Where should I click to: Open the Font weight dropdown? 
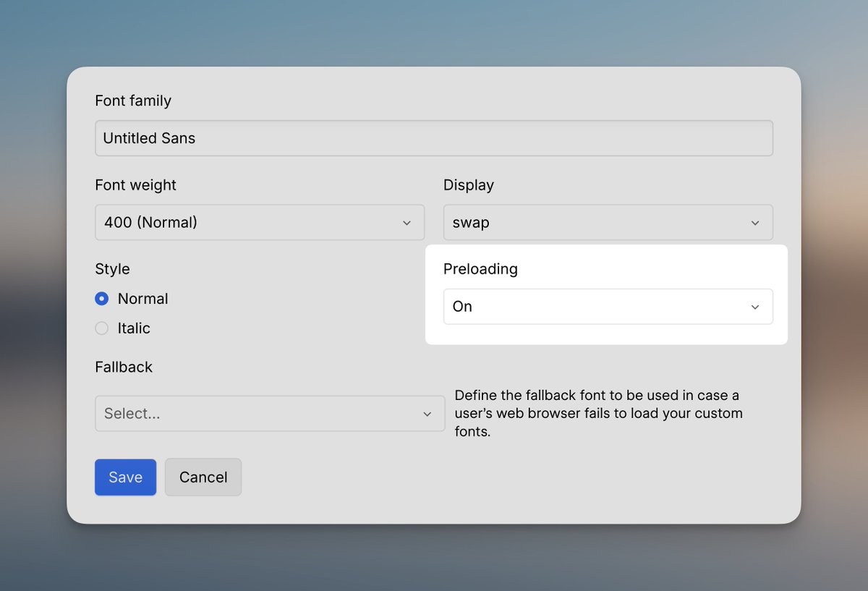pos(260,222)
